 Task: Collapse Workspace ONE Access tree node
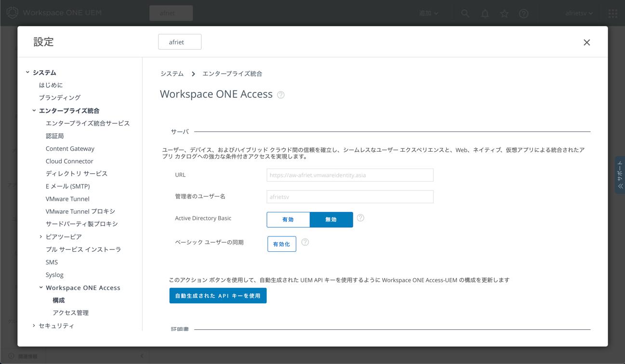point(41,288)
